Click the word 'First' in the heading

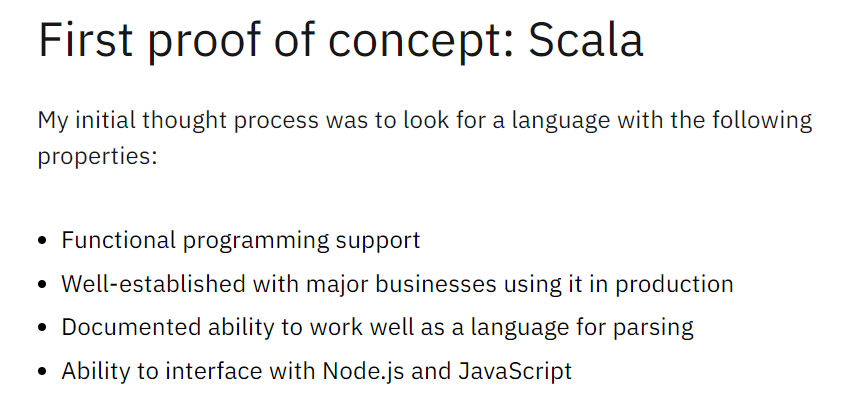85,40
